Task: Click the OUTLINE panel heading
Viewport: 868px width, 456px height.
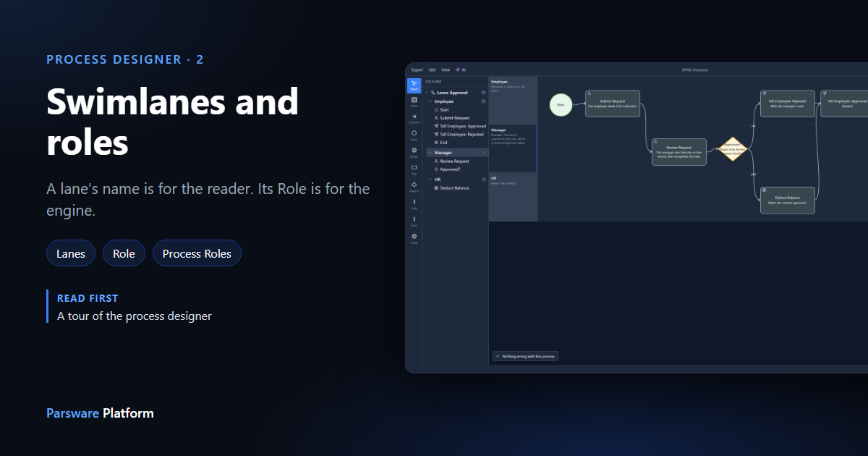Action: (433, 82)
